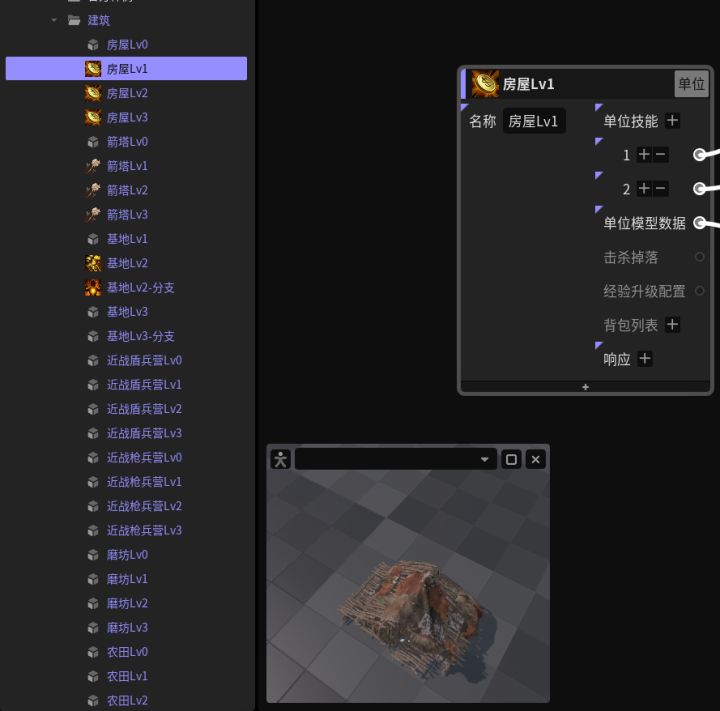Click the 建筑 folder name
The width and height of the screenshot is (720, 711).
click(99, 20)
